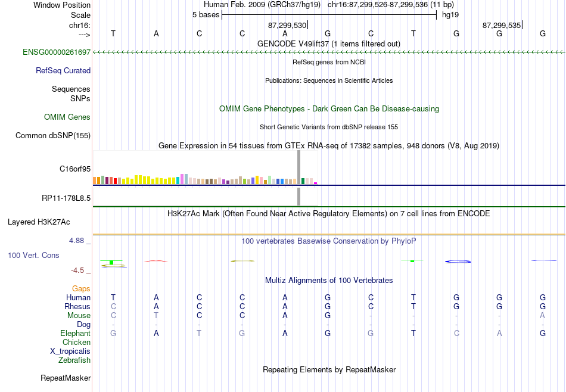Screen dimensions: 566x392
Task: Click the RefSeq genes from NCBI title
Action: click(x=329, y=62)
